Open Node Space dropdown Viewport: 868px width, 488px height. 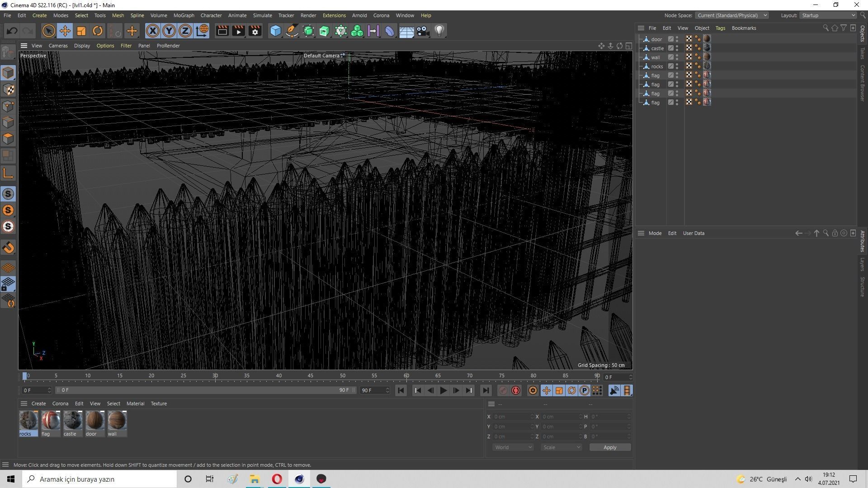tap(731, 15)
